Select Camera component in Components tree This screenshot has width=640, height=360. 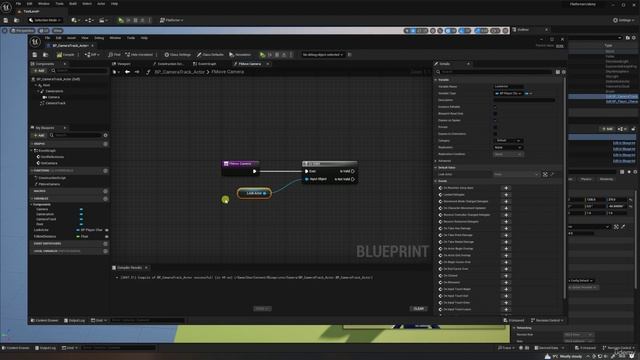(54, 97)
